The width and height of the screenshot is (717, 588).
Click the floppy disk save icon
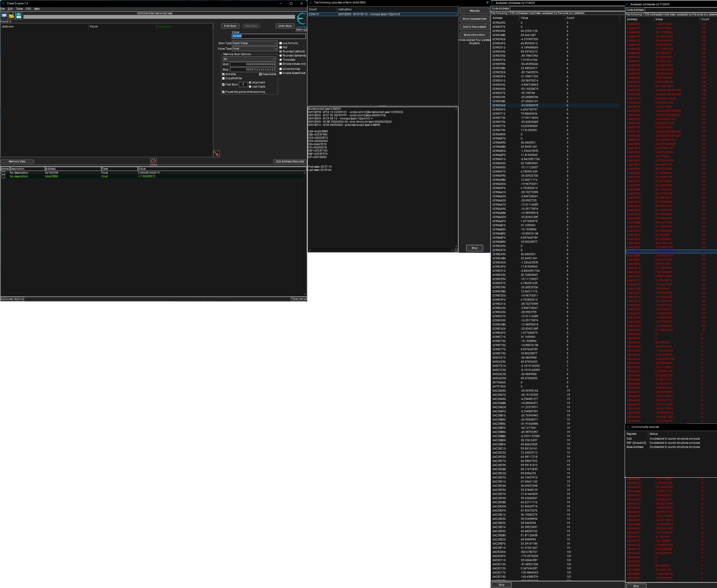pyautogui.click(x=19, y=16)
